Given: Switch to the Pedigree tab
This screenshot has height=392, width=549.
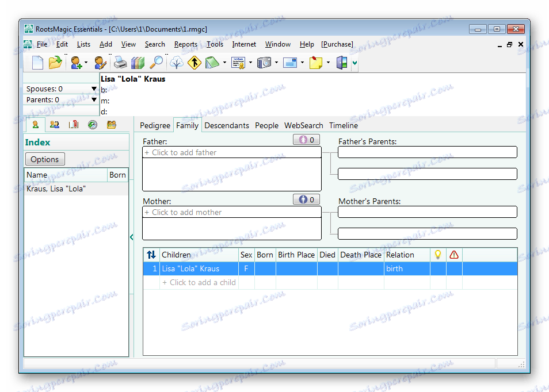Looking at the screenshot, I should (x=155, y=125).
